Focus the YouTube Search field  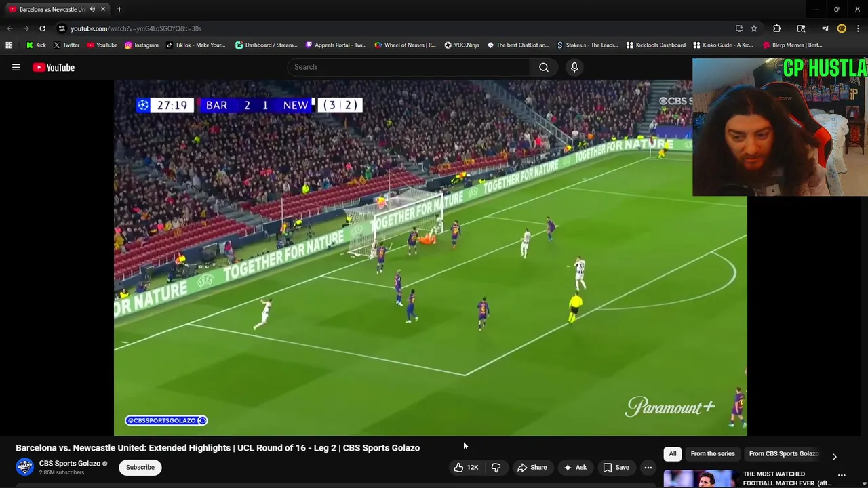[409, 67]
